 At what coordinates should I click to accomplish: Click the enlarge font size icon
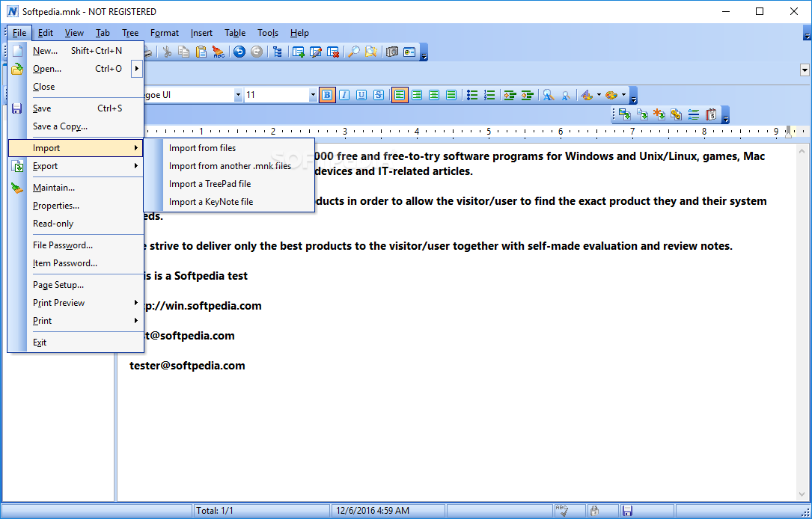click(549, 95)
